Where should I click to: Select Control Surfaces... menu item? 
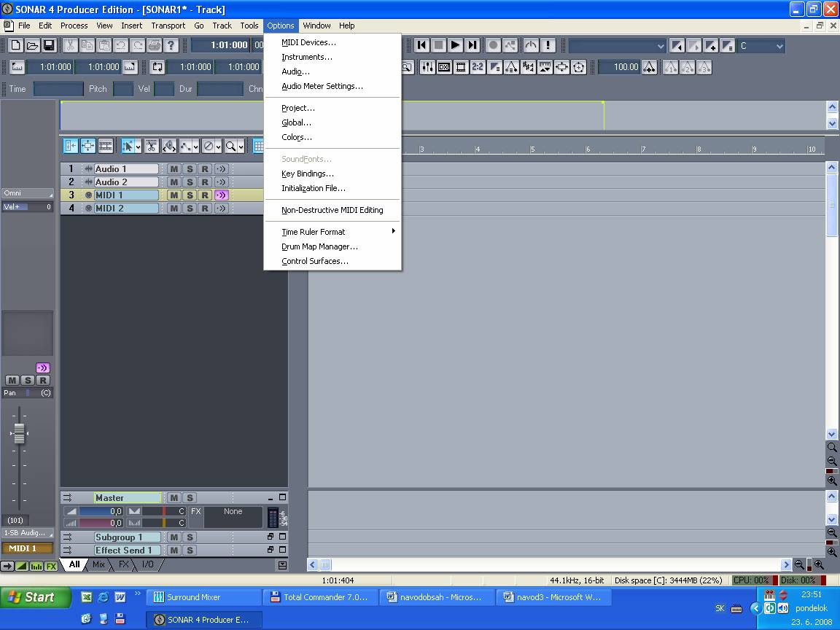point(332,262)
